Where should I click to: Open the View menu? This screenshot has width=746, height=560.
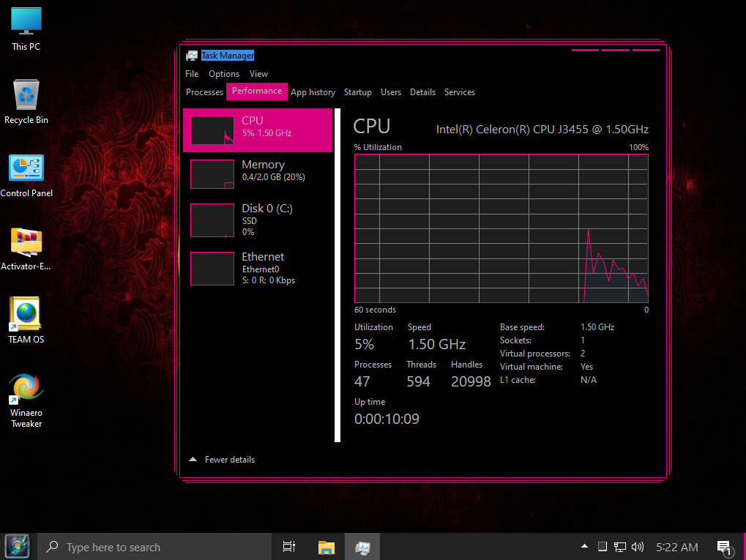point(258,74)
